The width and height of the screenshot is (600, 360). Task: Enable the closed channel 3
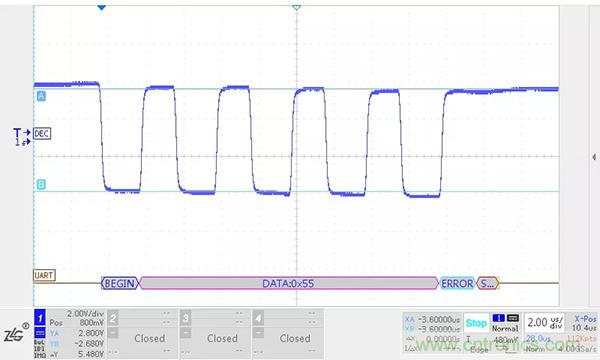click(x=215, y=334)
